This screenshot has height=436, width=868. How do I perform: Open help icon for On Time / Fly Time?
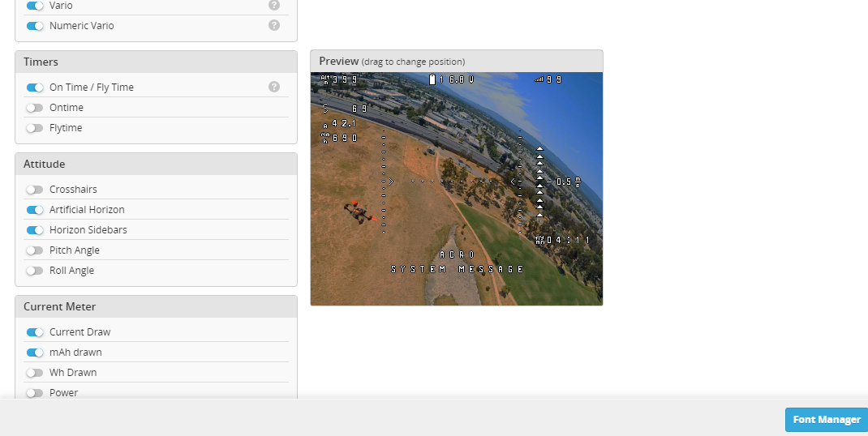tap(274, 87)
